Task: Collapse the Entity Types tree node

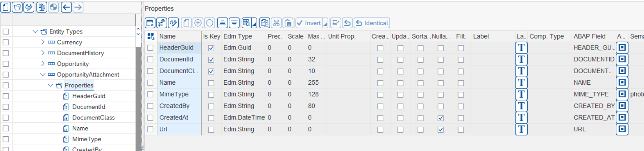Action: click(35, 32)
